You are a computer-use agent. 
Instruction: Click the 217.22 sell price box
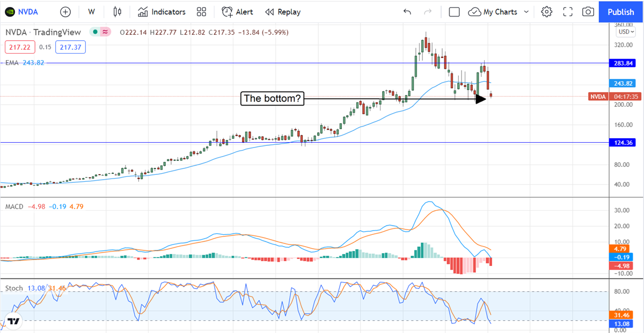pos(20,47)
